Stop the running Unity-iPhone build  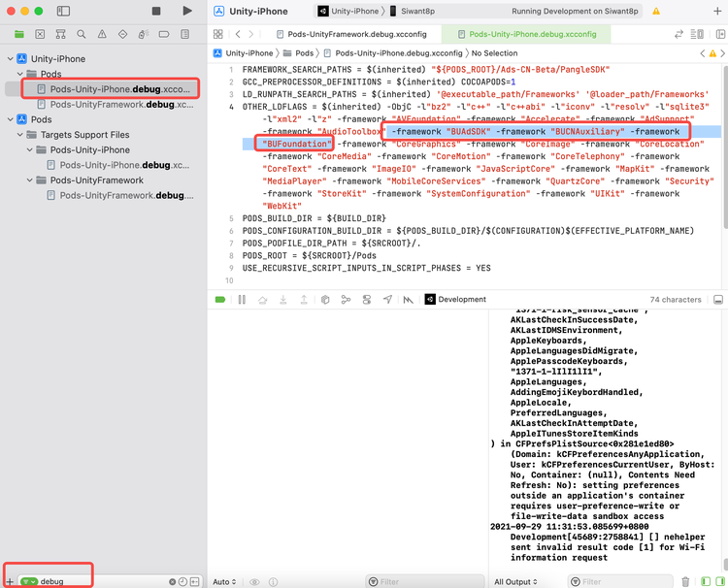156,11
